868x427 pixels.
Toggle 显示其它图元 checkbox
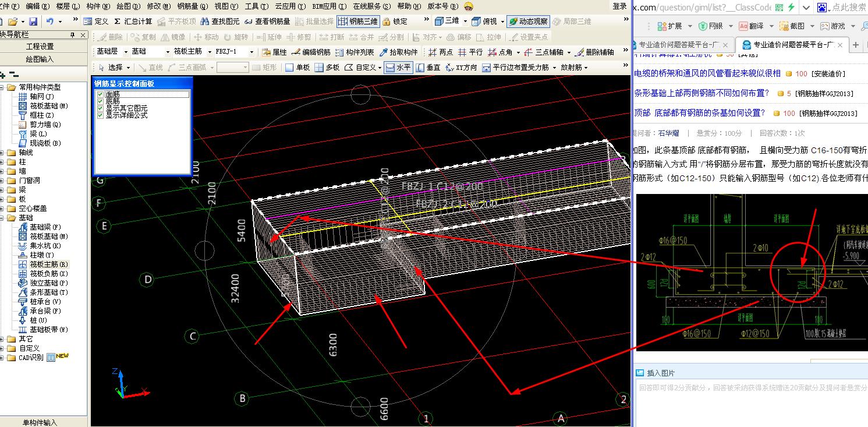101,108
